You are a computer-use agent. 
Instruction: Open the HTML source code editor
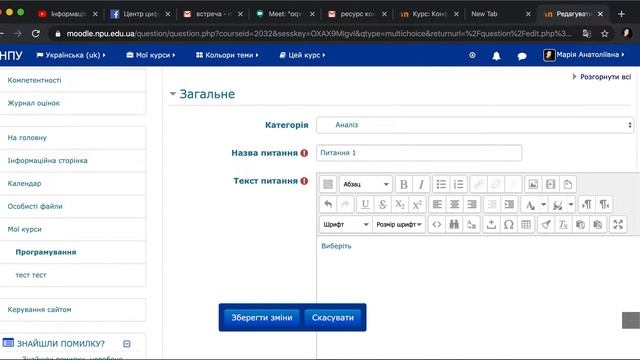tap(437, 224)
